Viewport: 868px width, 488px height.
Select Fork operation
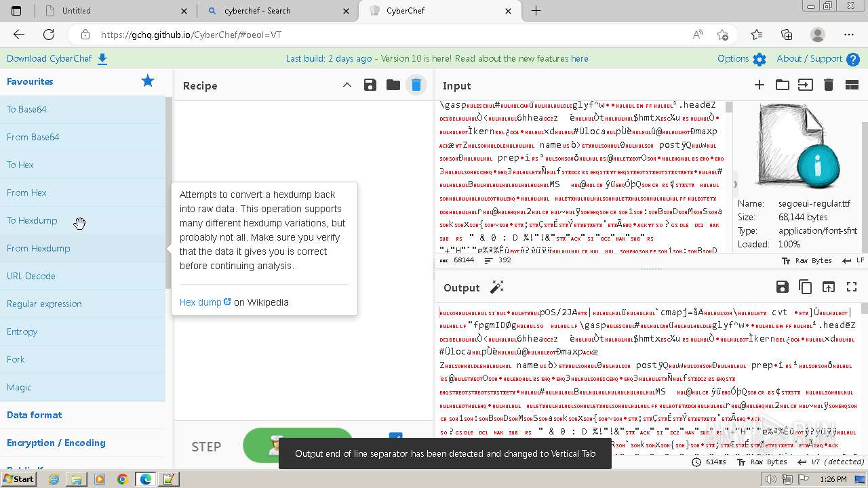coord(83,359)
